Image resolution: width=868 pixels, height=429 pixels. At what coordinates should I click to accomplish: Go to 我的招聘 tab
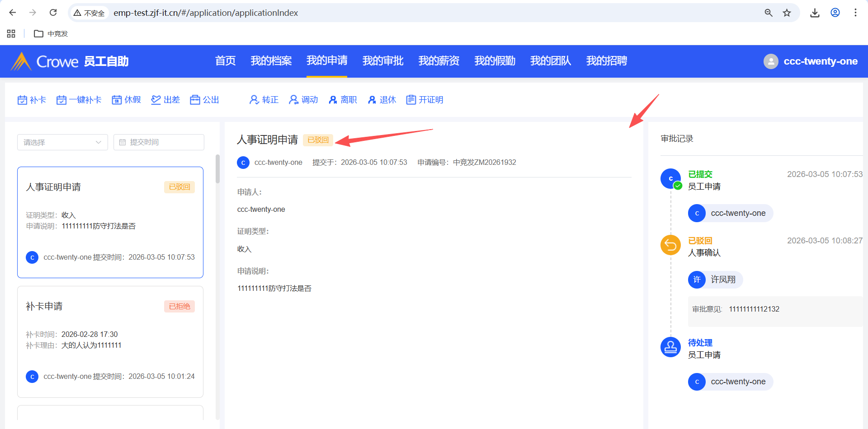607,61
